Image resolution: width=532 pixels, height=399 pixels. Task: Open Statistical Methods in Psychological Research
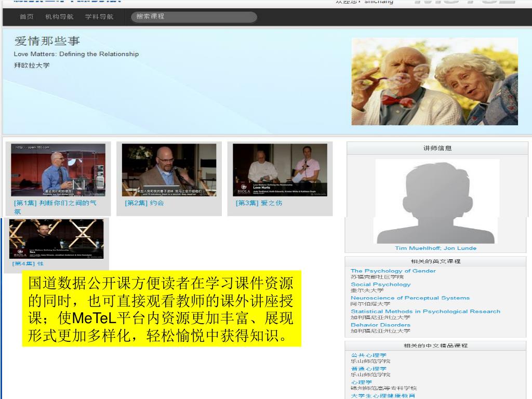(x=425, y=311)
